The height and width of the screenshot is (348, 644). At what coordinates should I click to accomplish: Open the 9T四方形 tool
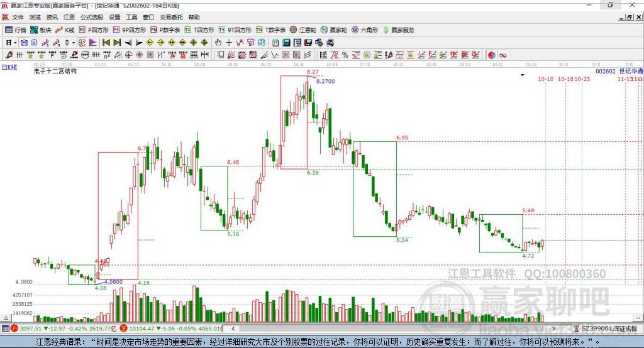(x=235, y=30)
